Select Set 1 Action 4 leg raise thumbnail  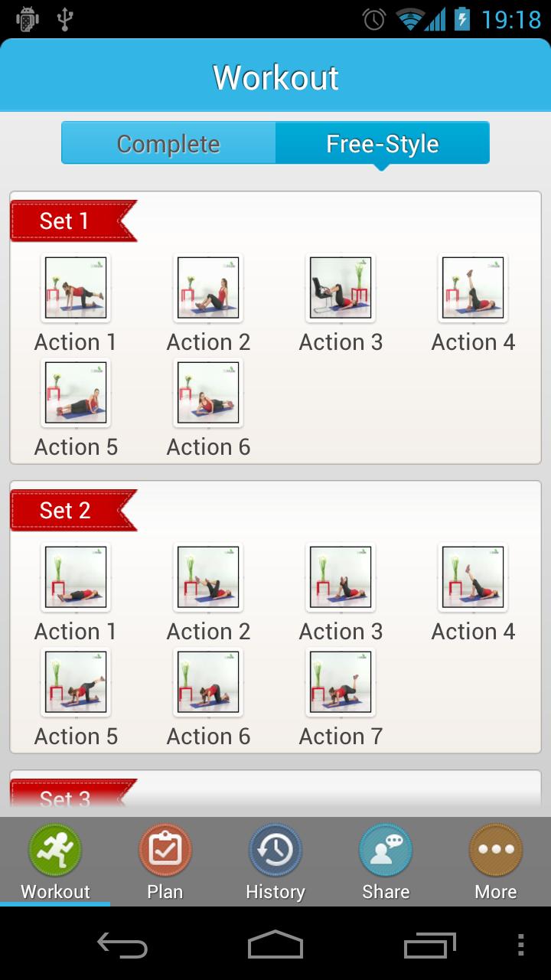[x=473, y=288]
